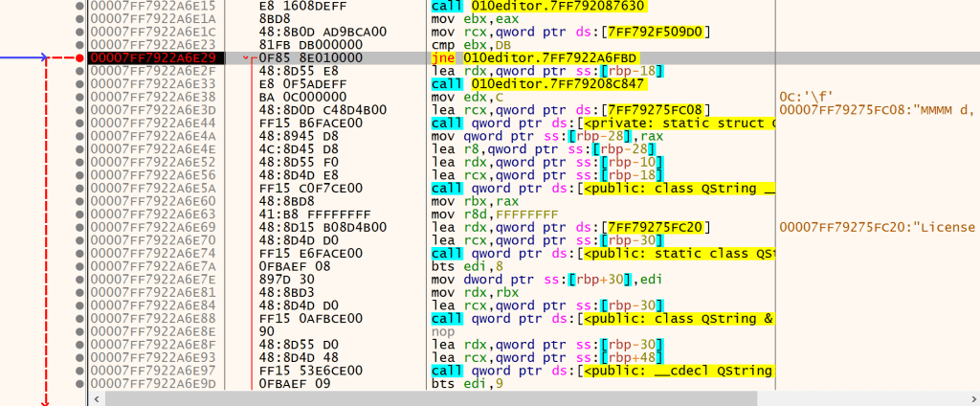
Task: Click the mov edx,C instruction
Action: click(x=466, y=97)
